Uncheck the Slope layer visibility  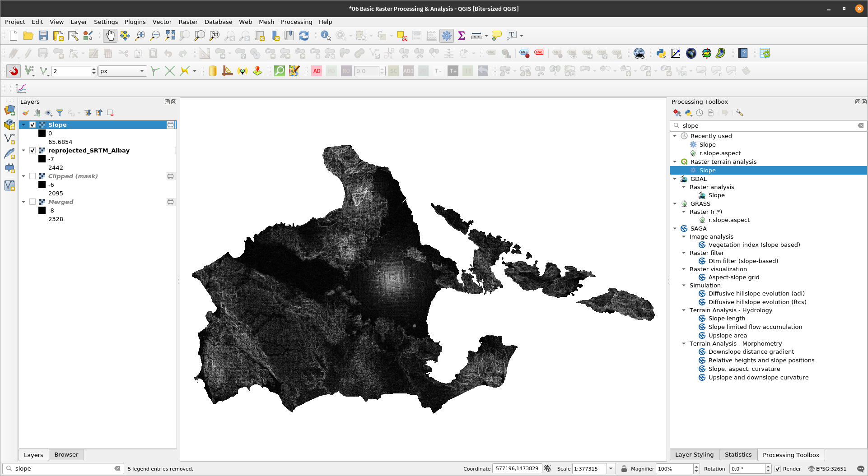[x=33, y=125]
